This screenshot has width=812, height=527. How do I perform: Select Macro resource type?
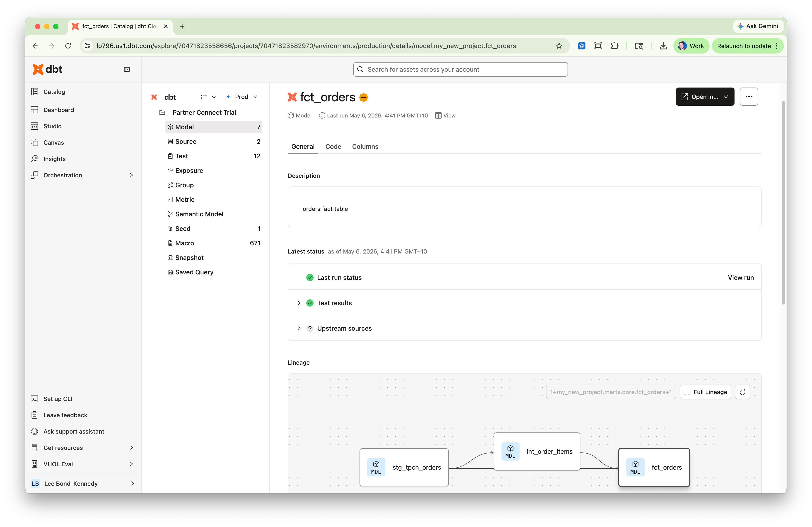click(x=214, y=243)
